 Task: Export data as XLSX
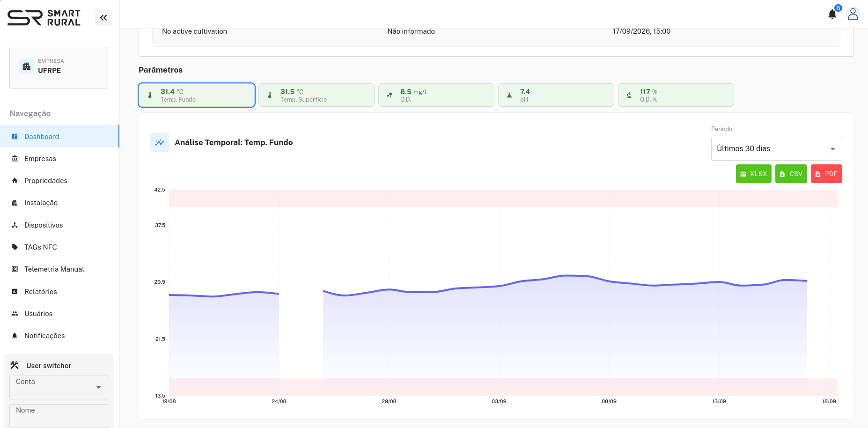(753, 174)
